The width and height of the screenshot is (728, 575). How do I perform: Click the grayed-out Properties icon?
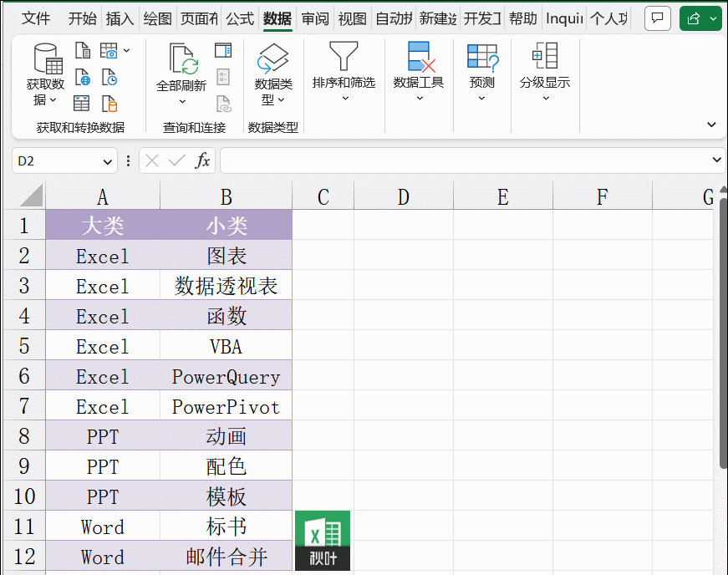click(x=223, y=77)
